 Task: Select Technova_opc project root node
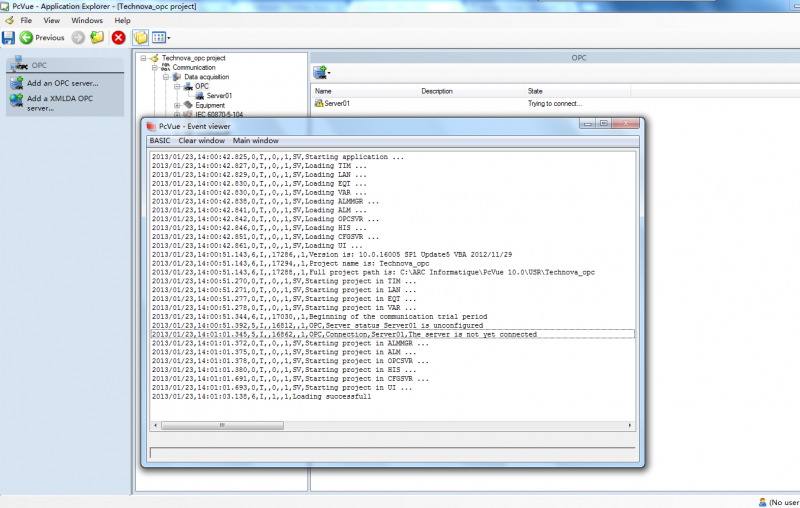tap(193, 58)
